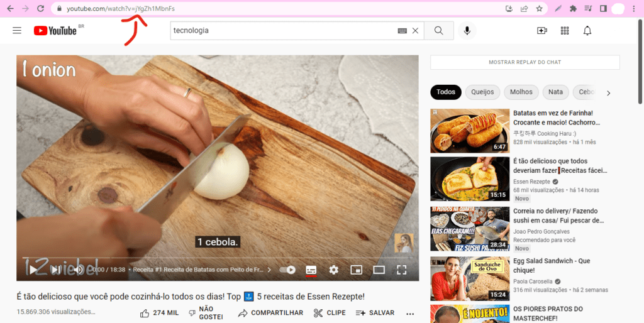This screenshot has height=323, width=644.
Task: Open the notifications bell
Action: [x=587, y=30]
